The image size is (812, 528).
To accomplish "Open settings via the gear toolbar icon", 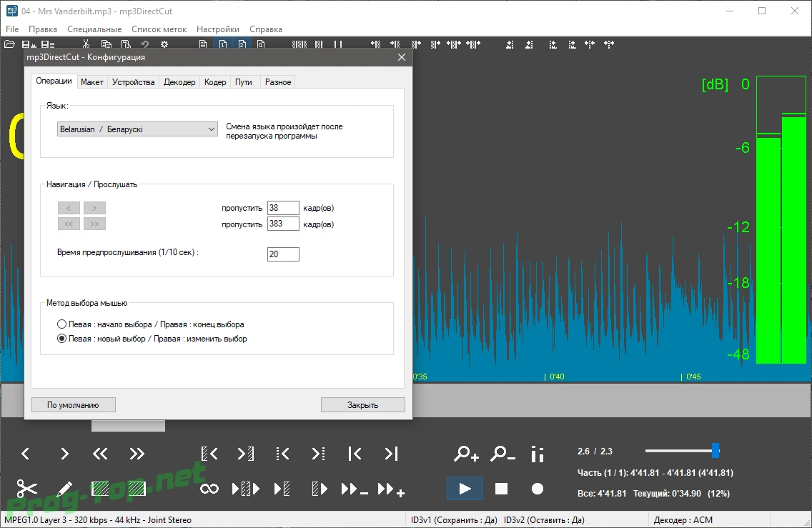I will tap(164, 44).
